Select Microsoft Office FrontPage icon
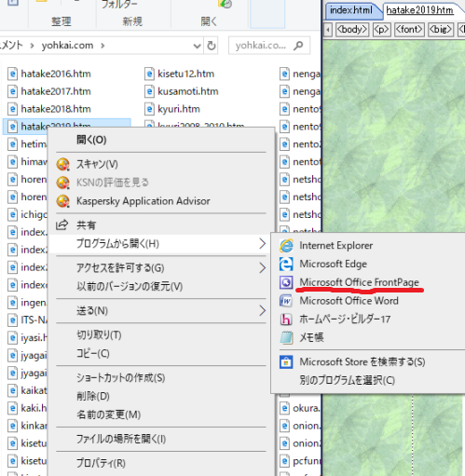This screenshot has width=465, height=476. 286,282
